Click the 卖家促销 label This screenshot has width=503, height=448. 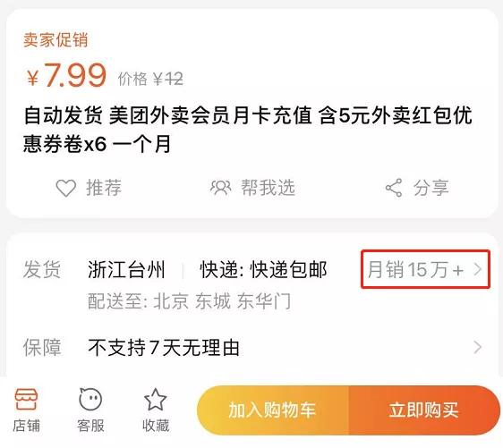55,39
